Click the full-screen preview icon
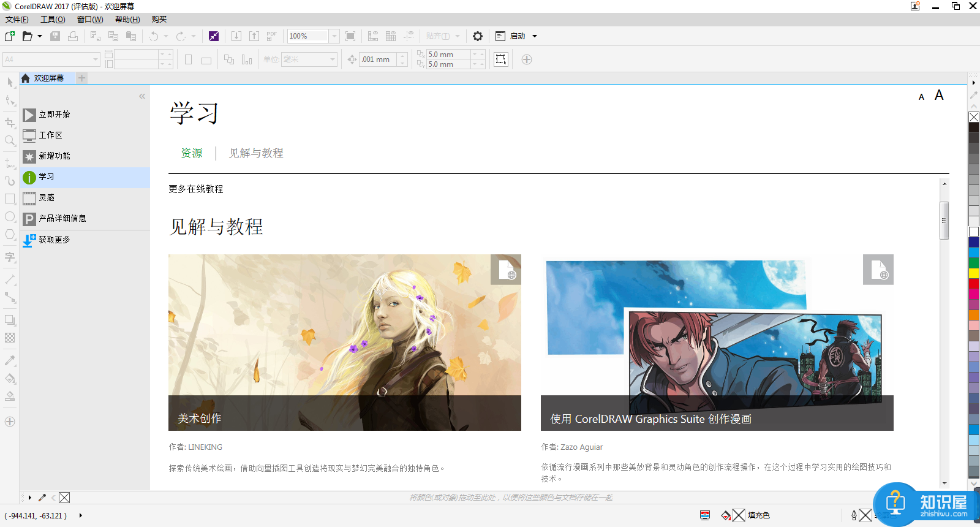Viewport: 980px width, 527px height. [x=350, y=36]
